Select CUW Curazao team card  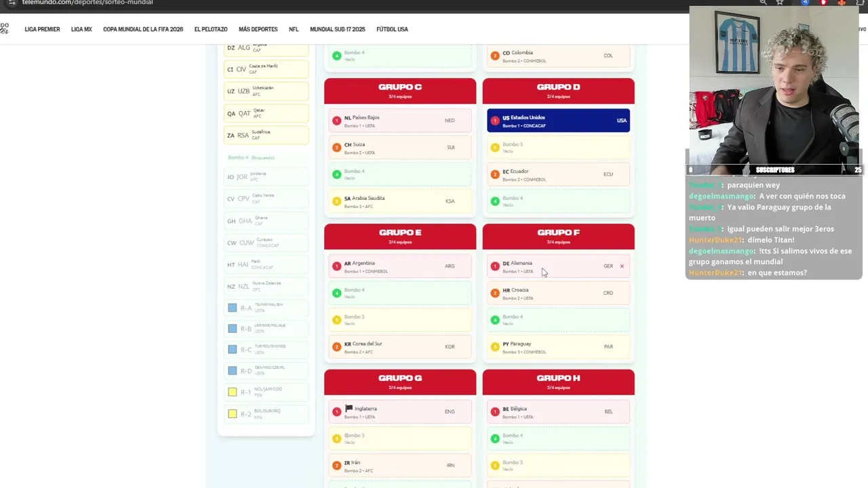click(x=267, y=242)
